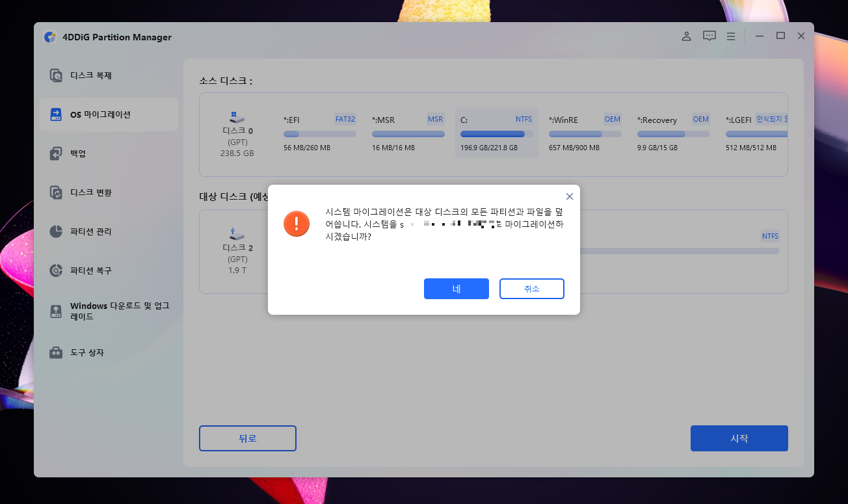Click the 4DDiG app logo icon

coord(50,37)
